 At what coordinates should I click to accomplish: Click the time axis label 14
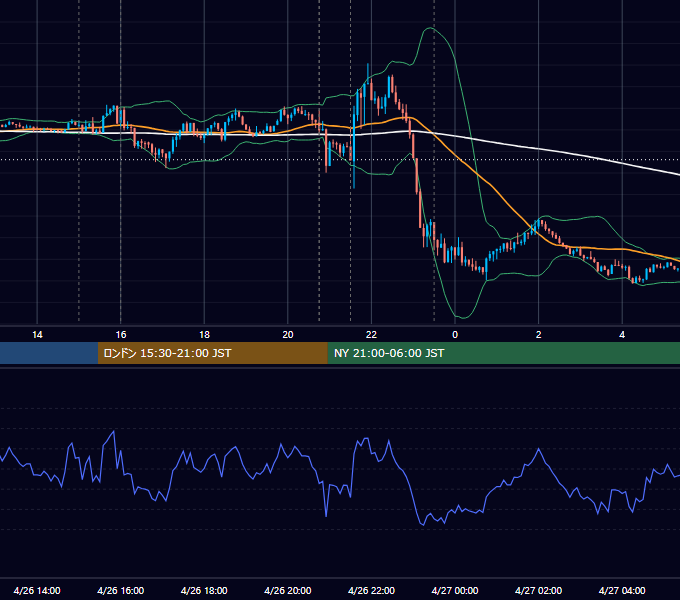[37, 335]
